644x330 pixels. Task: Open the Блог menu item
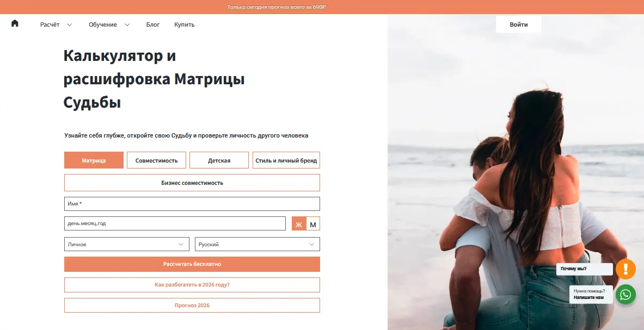coord(153,24)
